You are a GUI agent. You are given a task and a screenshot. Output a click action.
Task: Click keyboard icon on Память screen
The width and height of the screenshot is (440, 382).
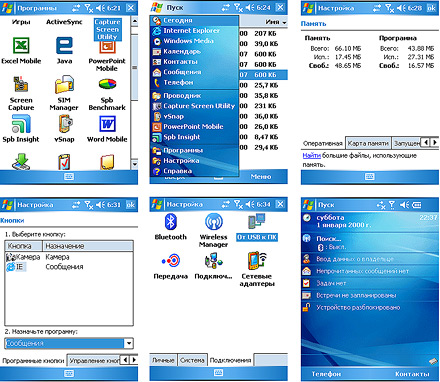(369, 176)
